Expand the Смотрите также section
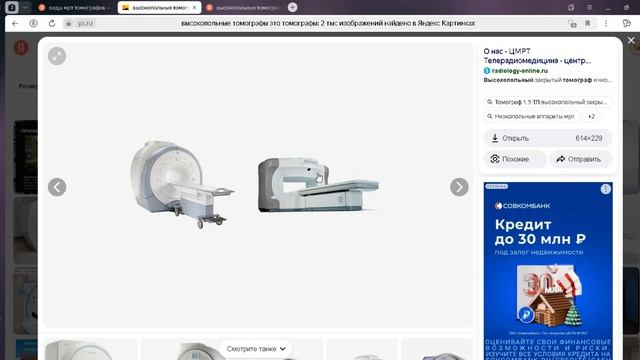 click(256, 349)
